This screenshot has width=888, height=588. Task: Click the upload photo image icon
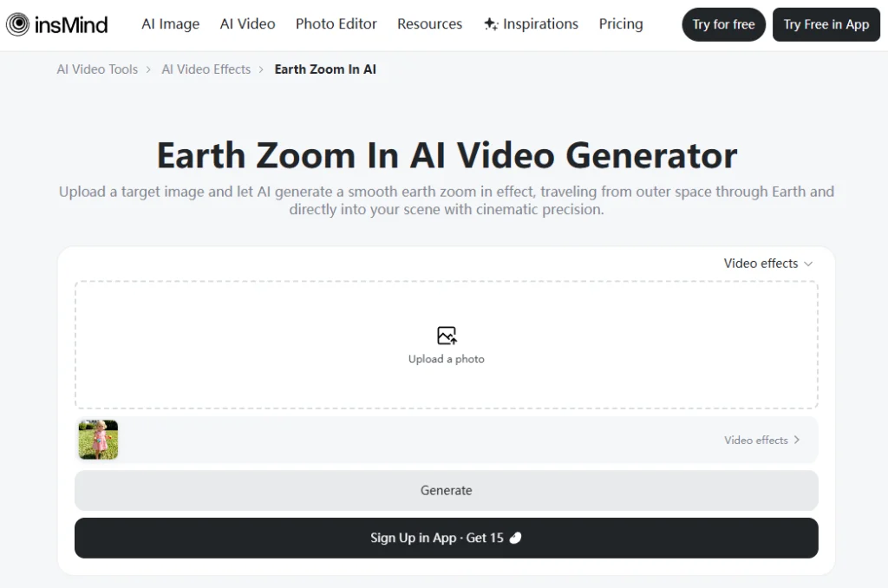coord(447,336)
